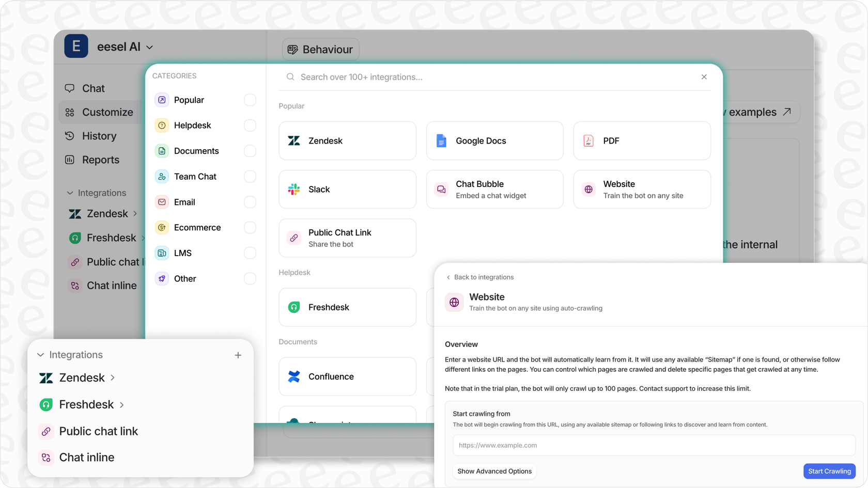Check the Email category option
This screenshot has height=488, width=868.
click(250, 202)
